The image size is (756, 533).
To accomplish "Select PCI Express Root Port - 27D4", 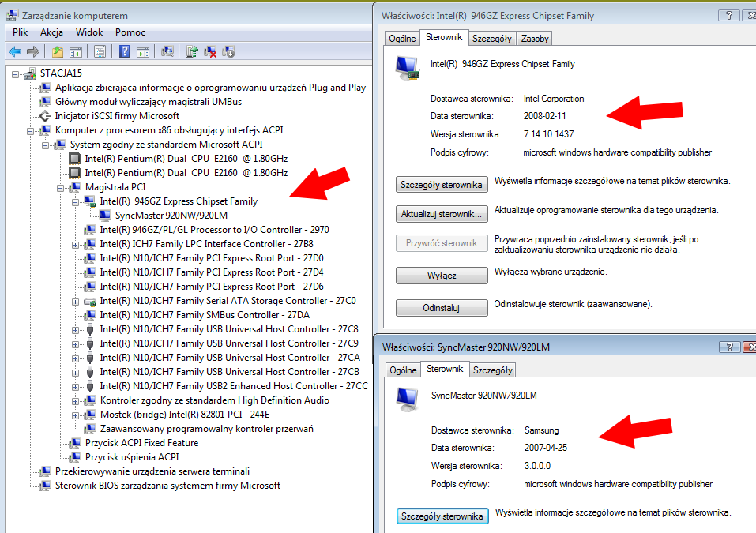I will [211, 272].
